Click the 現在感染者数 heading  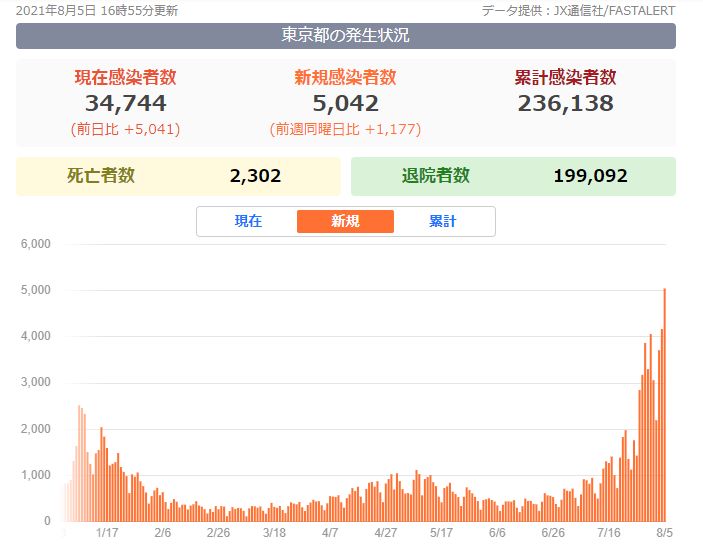click(x=126, y=77)
